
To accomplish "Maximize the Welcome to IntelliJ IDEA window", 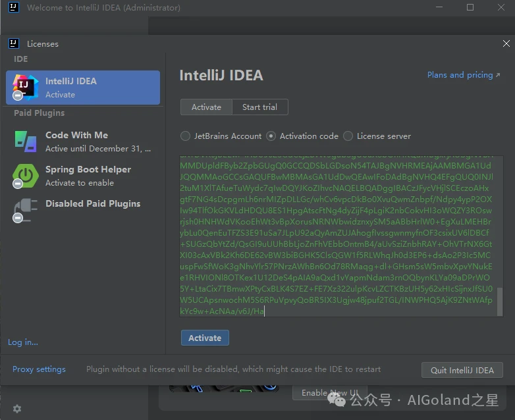I will click(x=470, y=7).
